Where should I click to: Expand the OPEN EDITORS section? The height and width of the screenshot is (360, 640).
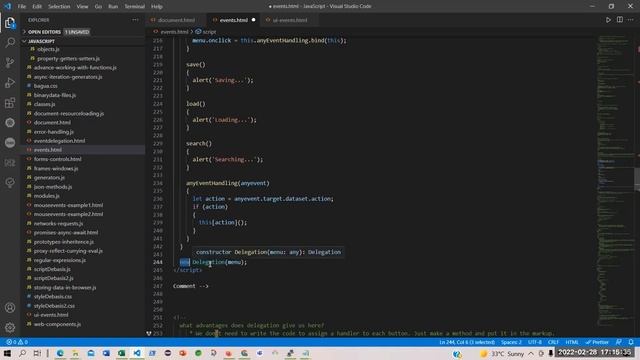(x=44, y=31)
